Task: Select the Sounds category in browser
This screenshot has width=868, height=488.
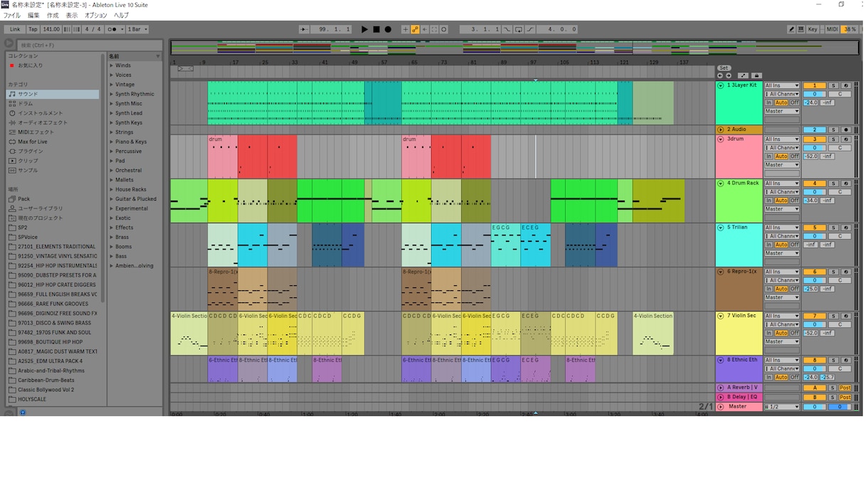Action: tap(53, 94)
